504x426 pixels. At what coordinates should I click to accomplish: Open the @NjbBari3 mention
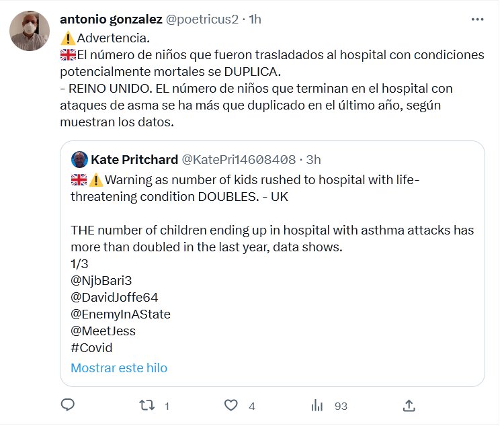101,281
